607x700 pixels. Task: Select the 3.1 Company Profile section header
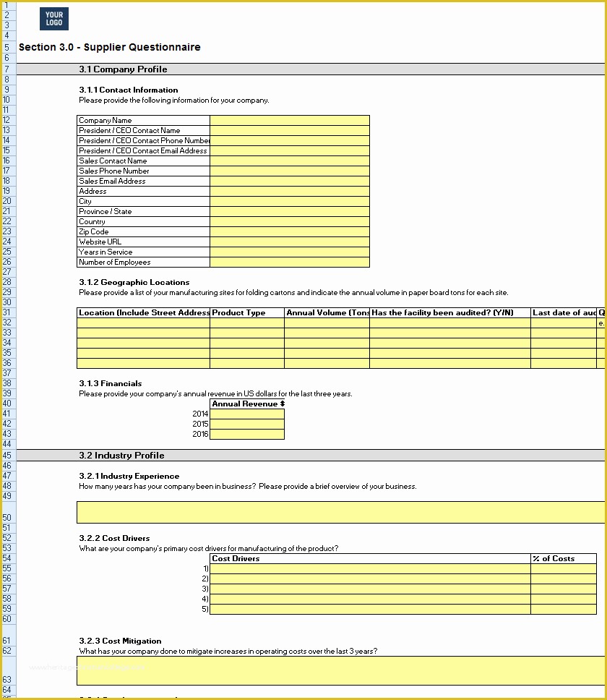[x=123, y=69]
